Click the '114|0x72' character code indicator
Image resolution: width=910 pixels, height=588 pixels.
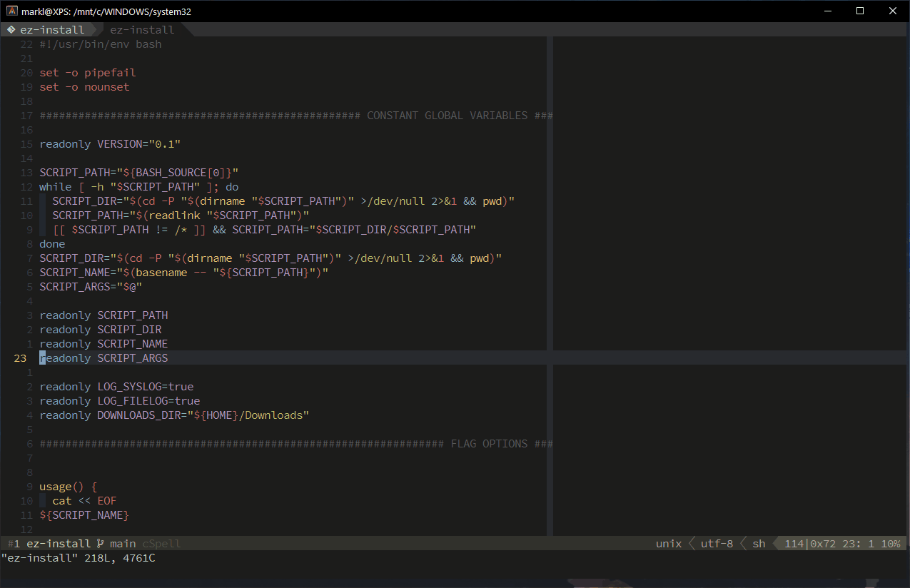[x=810, y=544]
